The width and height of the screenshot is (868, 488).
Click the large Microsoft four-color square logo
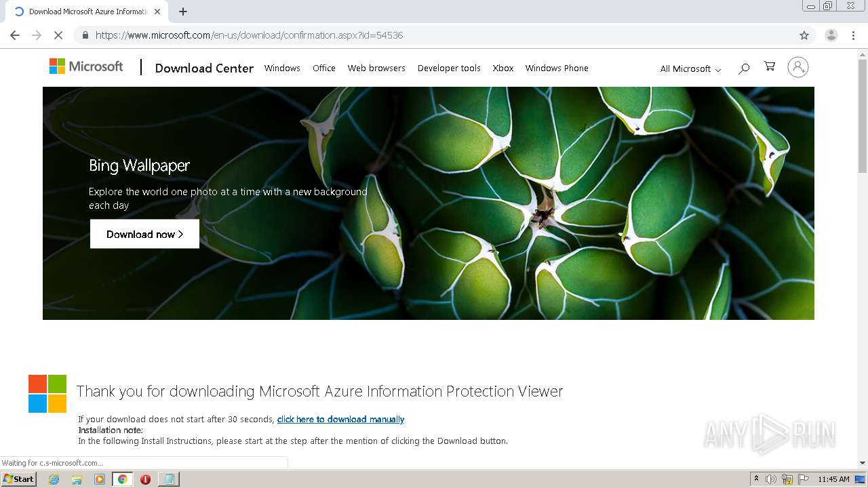pyautogui.click(x=47, y=394)
